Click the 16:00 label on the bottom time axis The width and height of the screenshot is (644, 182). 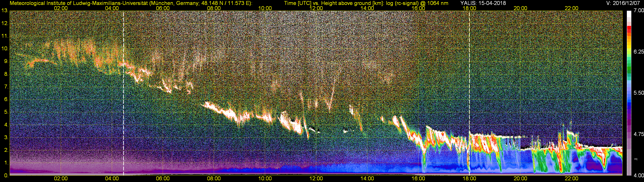point(418,179)
